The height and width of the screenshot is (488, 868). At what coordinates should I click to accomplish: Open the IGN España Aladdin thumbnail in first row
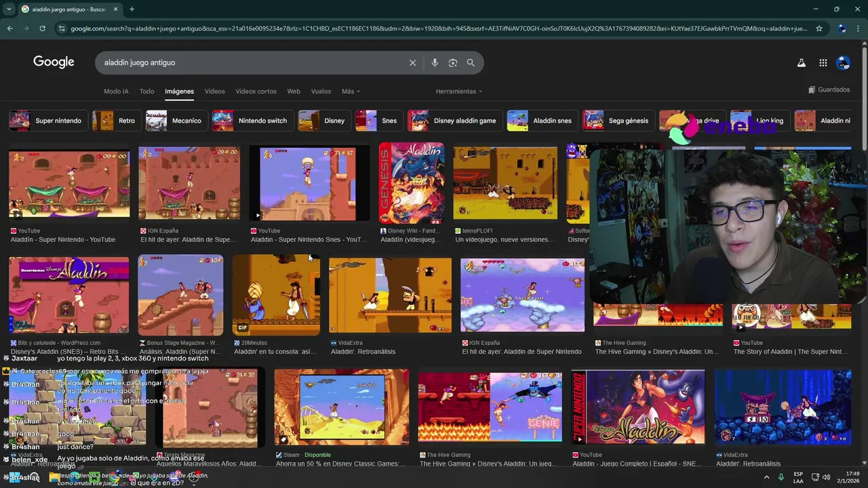click(189, 183)
